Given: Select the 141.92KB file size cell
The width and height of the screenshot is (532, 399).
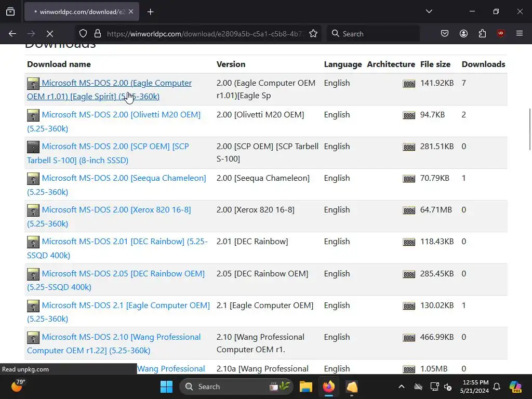Looking at the screenshot, I should point(436,83).
